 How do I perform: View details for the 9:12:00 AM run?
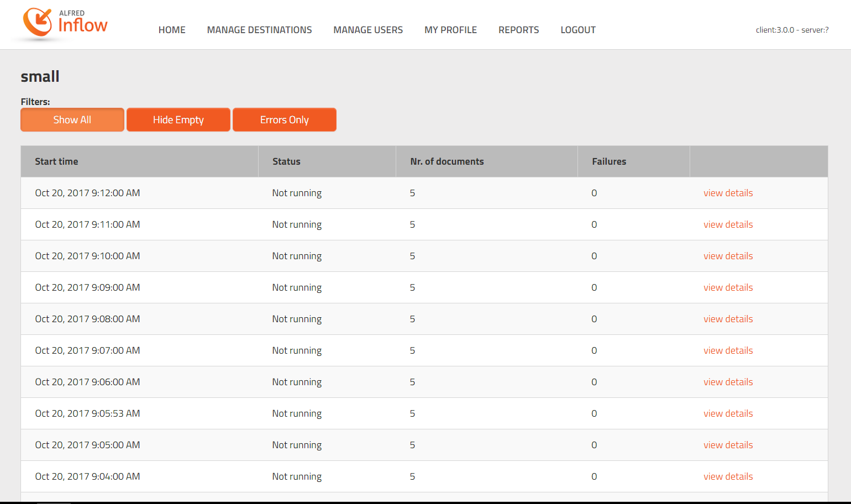tap(728, 193)
